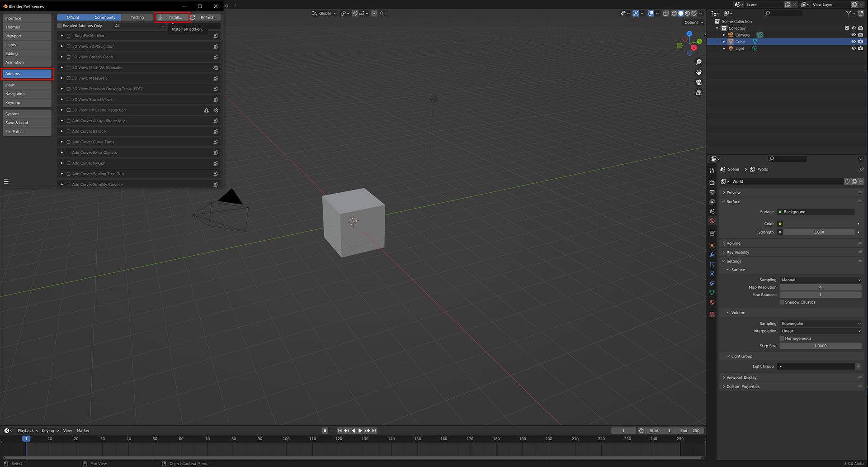Click the auto keying record button
The height and width of the screenshot is (467, 868).
325,431
